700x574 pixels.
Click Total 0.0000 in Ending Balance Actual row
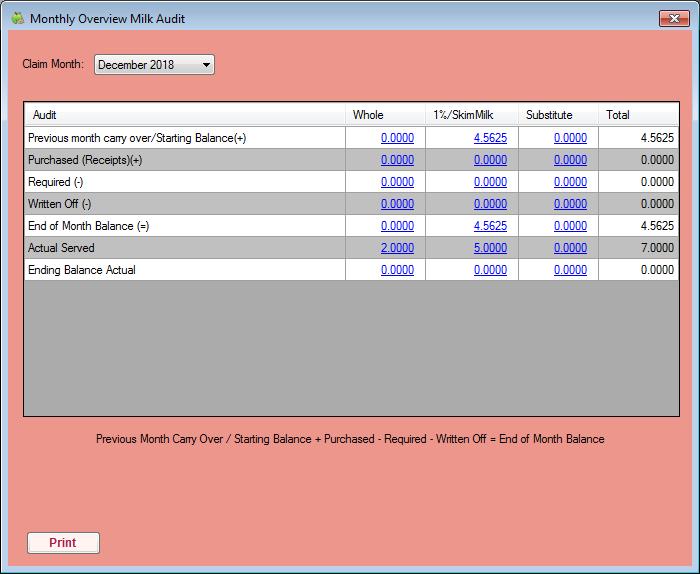coord(657,270)
